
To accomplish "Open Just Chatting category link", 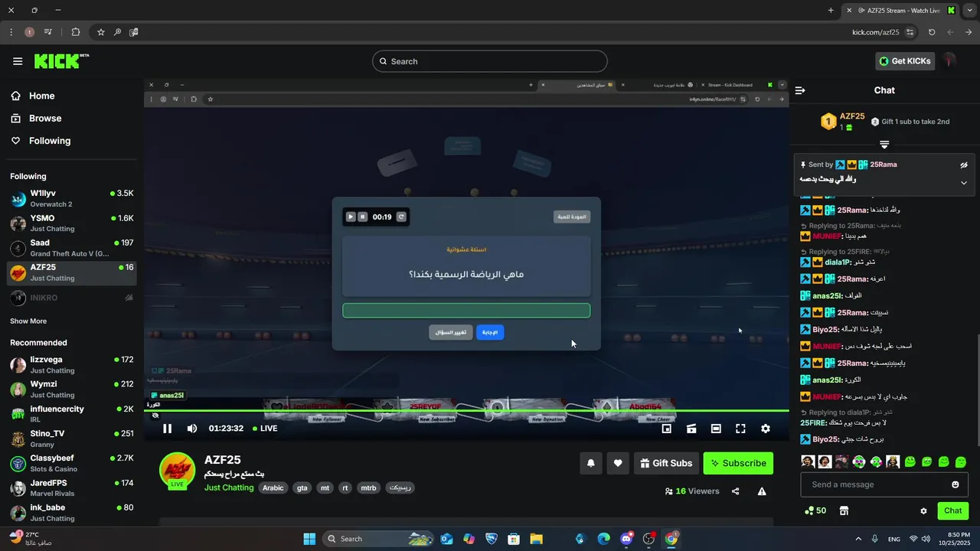I will [x=229, y=487].
